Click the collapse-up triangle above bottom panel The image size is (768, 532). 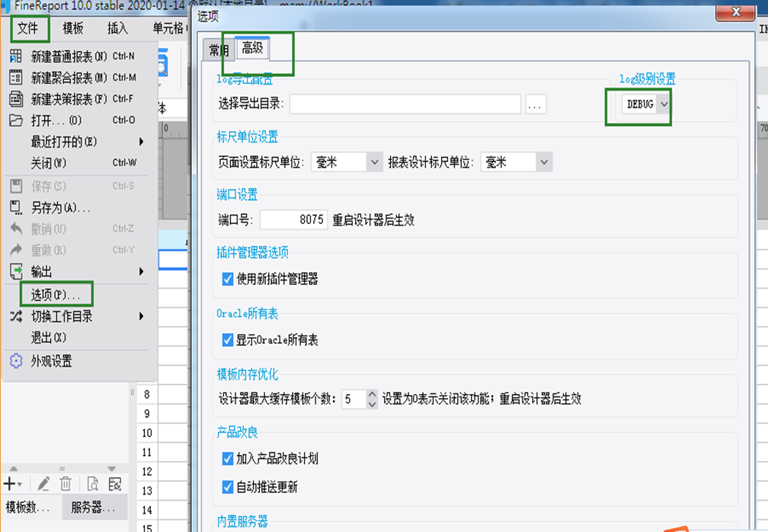(14, 469)
